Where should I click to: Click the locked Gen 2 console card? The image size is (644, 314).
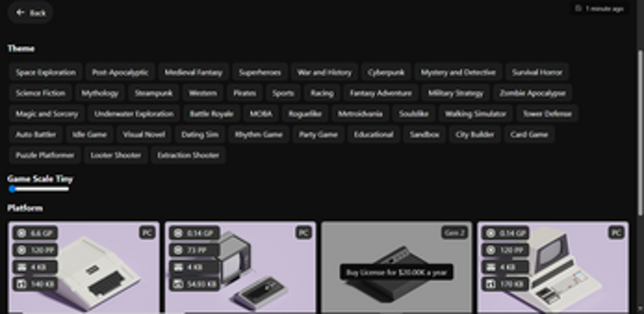click(396, 267)
